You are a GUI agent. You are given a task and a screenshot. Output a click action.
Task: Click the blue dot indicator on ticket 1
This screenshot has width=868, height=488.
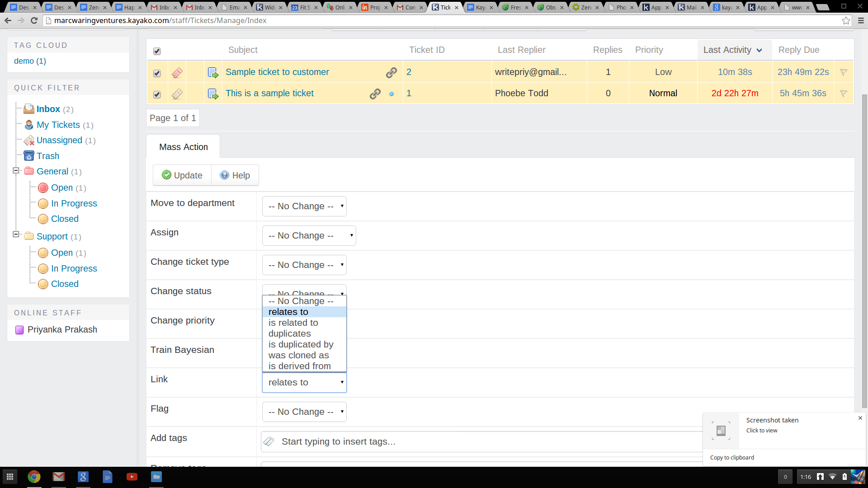tap(392, 94)
